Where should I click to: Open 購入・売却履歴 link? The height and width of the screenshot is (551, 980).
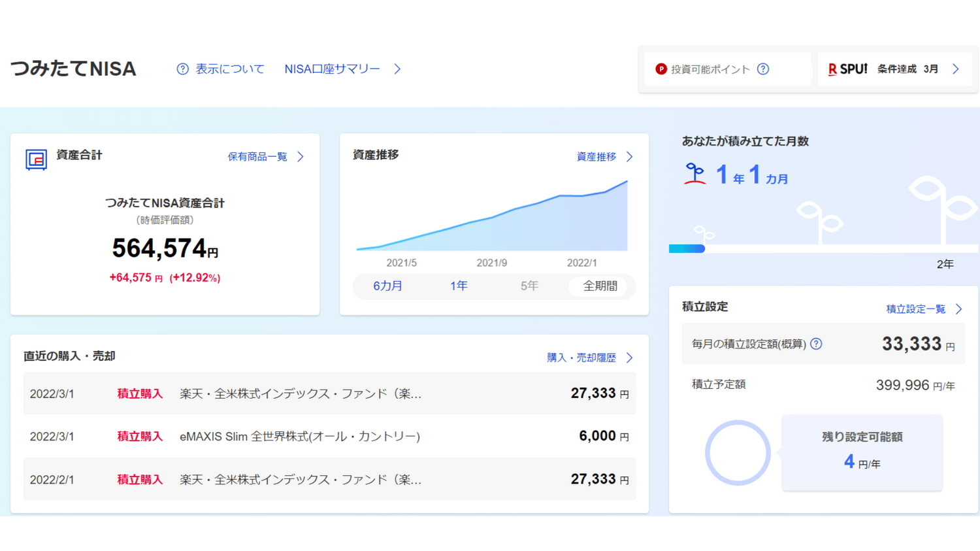coord(581,358)
